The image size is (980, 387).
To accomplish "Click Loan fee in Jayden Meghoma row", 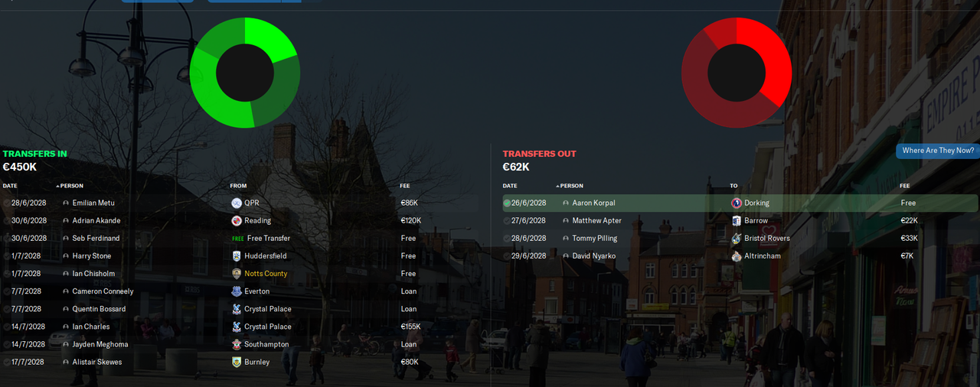I will pos(409,344).
